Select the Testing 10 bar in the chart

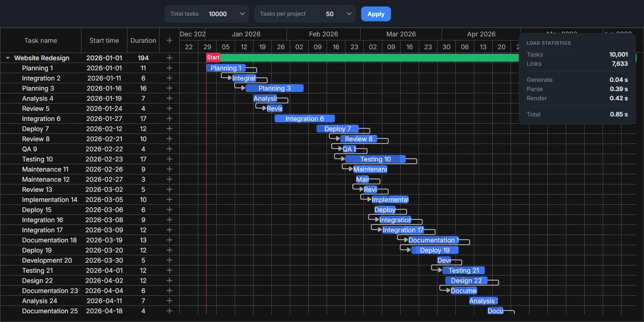[x=375, y=159]
